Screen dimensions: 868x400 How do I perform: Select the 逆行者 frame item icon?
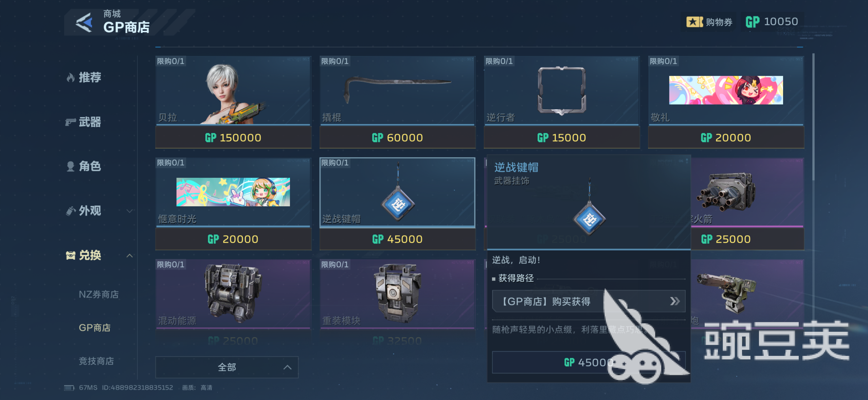pyautogui.click(x=561, y=91)
